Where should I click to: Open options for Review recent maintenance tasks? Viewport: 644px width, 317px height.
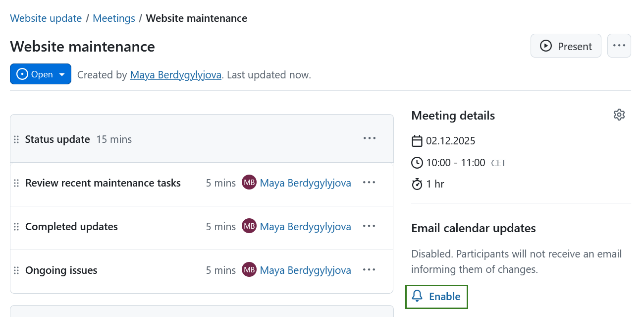point(369,183)
